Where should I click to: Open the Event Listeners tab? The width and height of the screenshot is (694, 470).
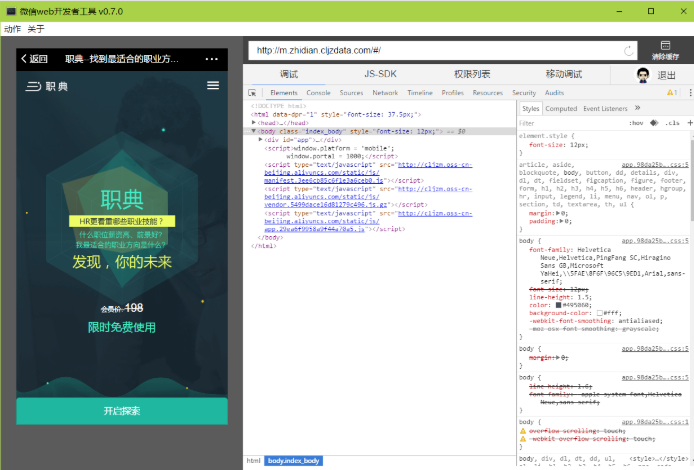605,108
